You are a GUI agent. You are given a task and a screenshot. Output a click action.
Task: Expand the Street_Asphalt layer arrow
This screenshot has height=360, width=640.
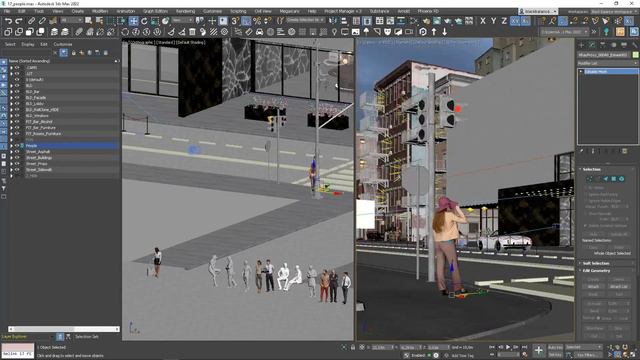tap(11, 152)
